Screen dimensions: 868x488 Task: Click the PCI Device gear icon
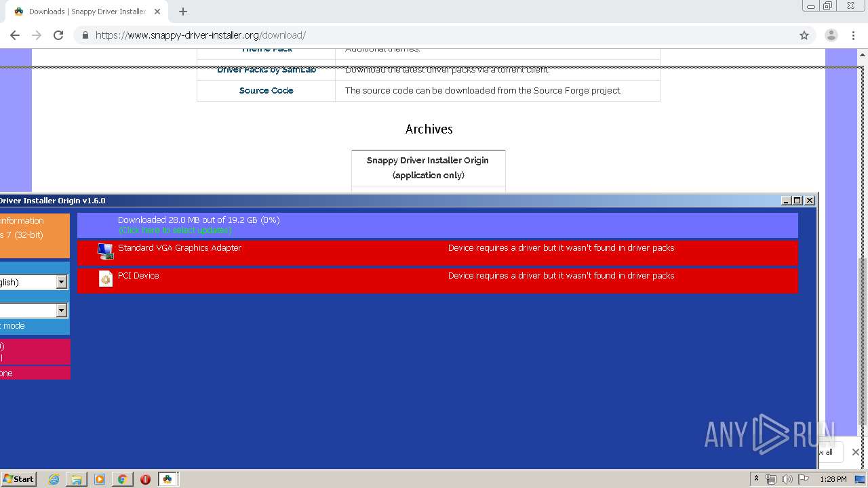coord(106,279)
